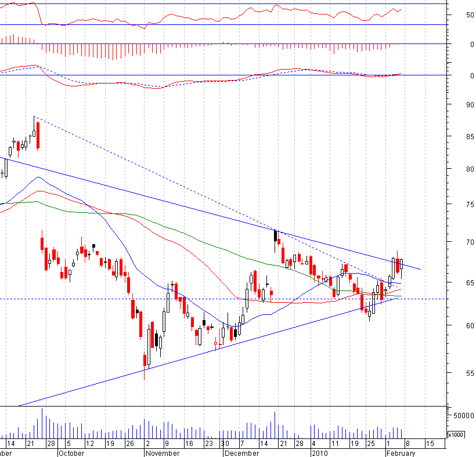Click the October month label
Screen dimensions: 476x457
(71, 454)
